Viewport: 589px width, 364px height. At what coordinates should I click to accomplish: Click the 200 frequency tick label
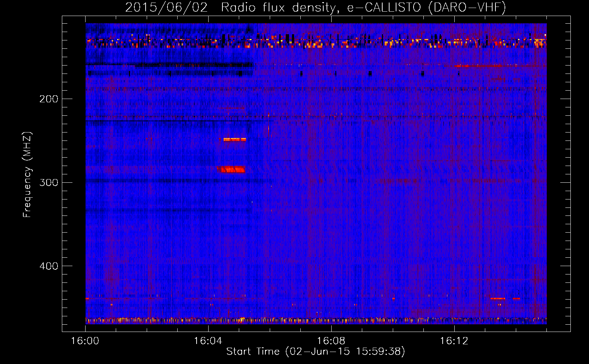point(49,99)
